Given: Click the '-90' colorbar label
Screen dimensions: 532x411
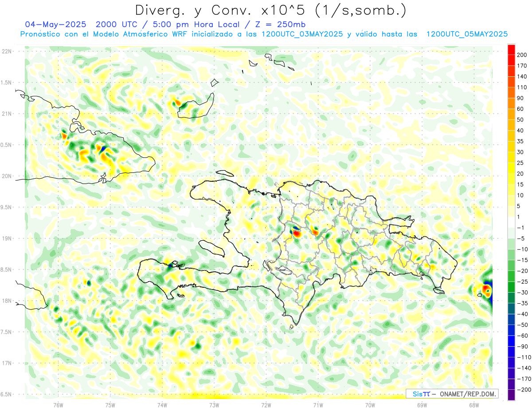Looking at the screenshot, I should click(523, 346).
